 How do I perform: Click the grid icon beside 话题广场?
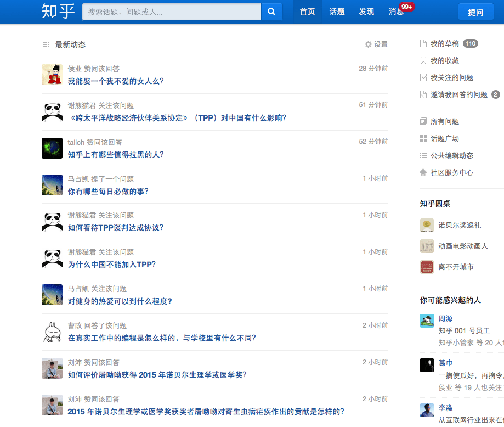coord(423,137)
